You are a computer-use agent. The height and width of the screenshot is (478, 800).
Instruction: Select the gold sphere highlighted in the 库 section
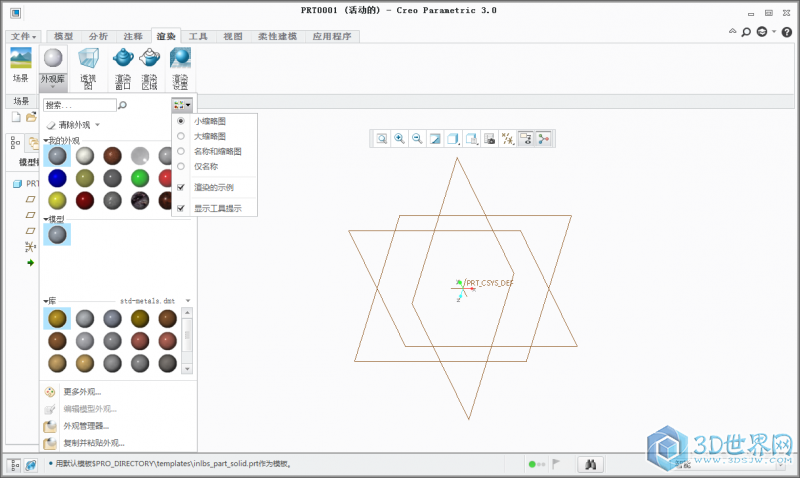tap(57, 318)
